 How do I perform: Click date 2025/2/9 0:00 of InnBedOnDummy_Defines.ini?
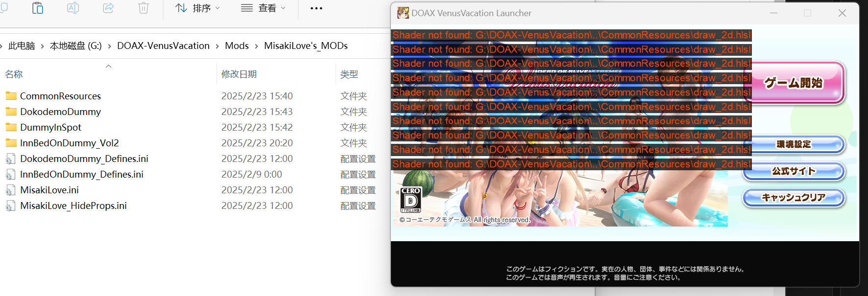[x=252, y=174]
